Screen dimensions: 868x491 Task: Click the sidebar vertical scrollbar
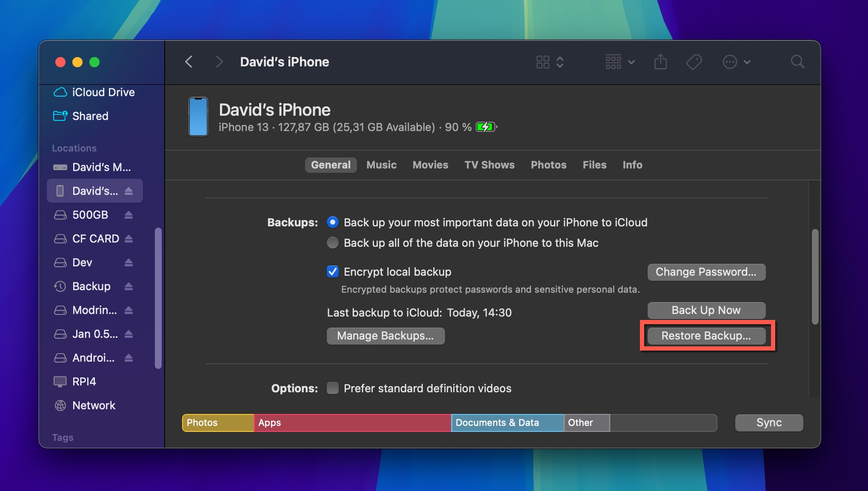coord(158,298)
